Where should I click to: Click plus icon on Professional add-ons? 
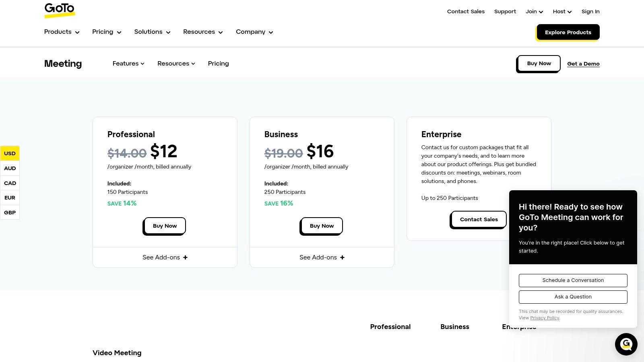[185, 257]
